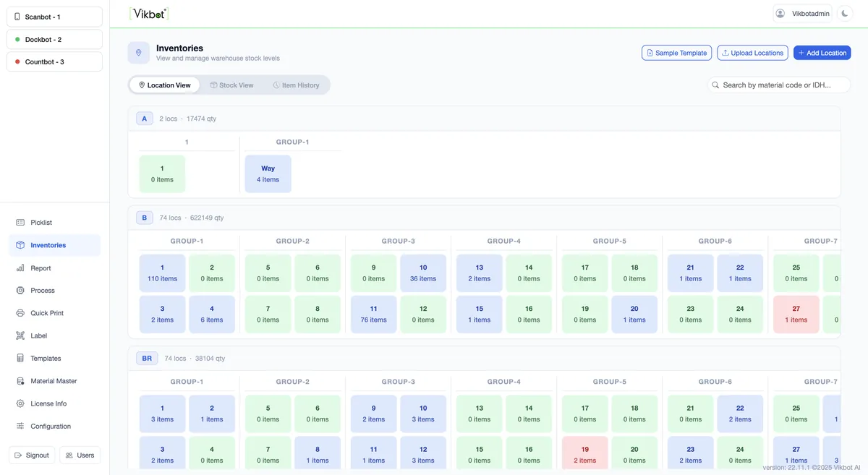The image size is (868, 475).
Task: Focus the material code search field
Action: click(x=778, y=85)
